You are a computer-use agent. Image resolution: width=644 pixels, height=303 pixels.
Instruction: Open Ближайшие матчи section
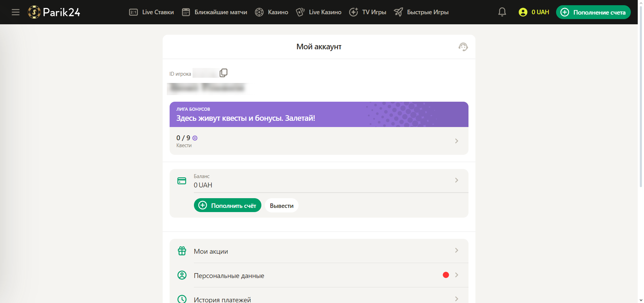tap(214, 12)
